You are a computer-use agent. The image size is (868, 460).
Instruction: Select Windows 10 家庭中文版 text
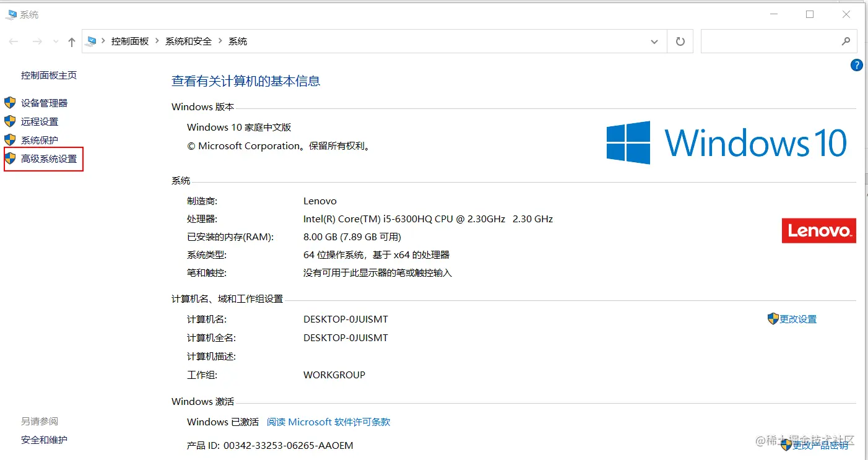[239, 128]
